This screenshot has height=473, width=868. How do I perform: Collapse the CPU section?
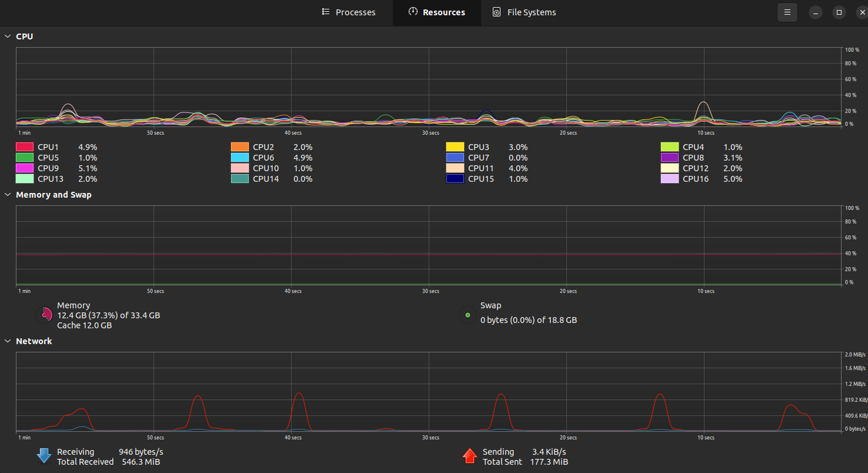(8, 36)
